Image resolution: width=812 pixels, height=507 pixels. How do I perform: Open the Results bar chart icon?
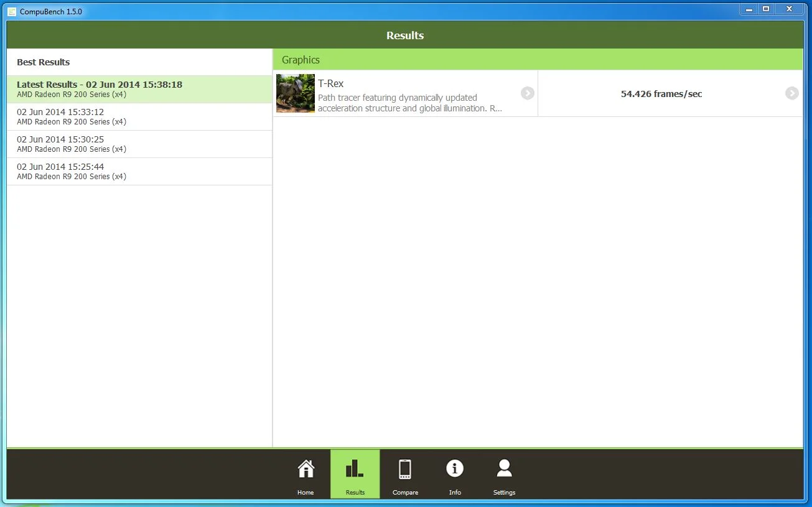pyautogui.click(x=355, y=469)
